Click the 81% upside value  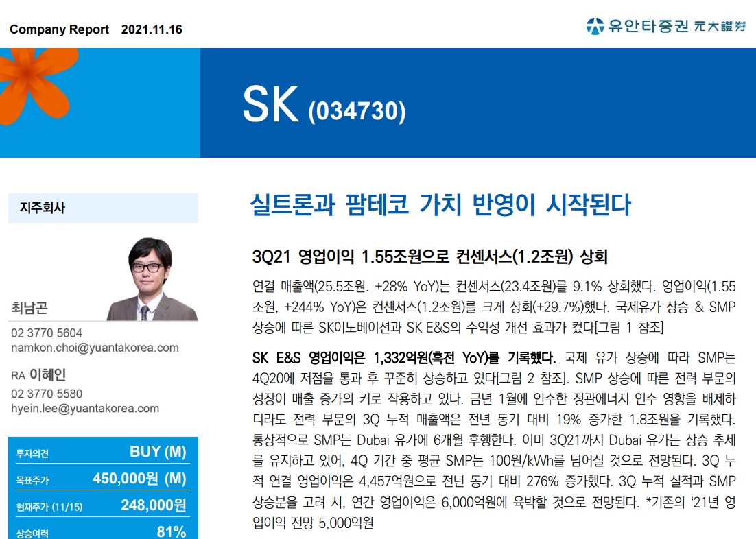click(x=172, y=531)
